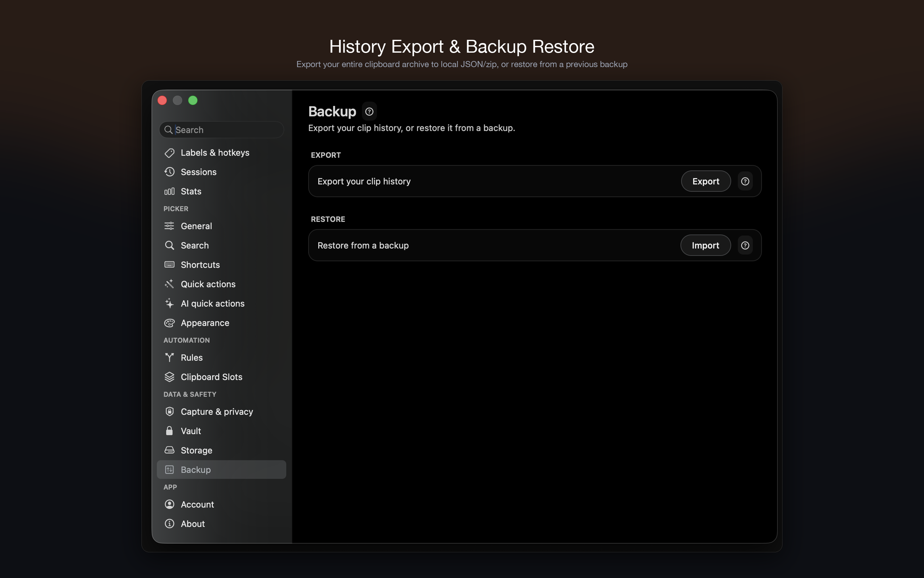Click the Export button
The height and width of the screenshot is (578, 924).
click(706, 181)
